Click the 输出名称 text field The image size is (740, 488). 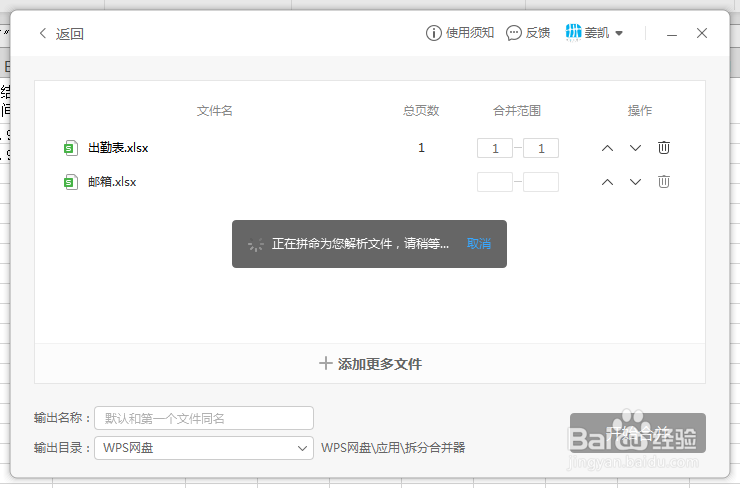coord(204,418)
